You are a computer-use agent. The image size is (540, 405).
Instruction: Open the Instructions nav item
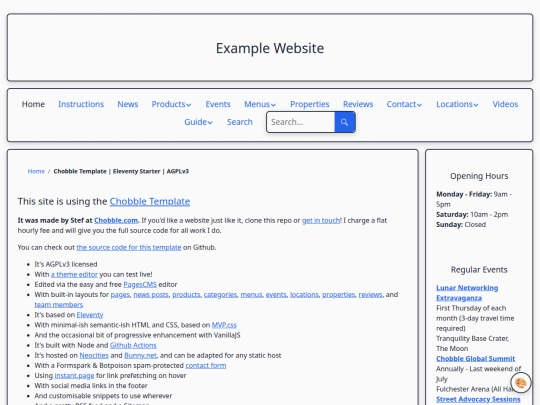(x=81, y=104)
